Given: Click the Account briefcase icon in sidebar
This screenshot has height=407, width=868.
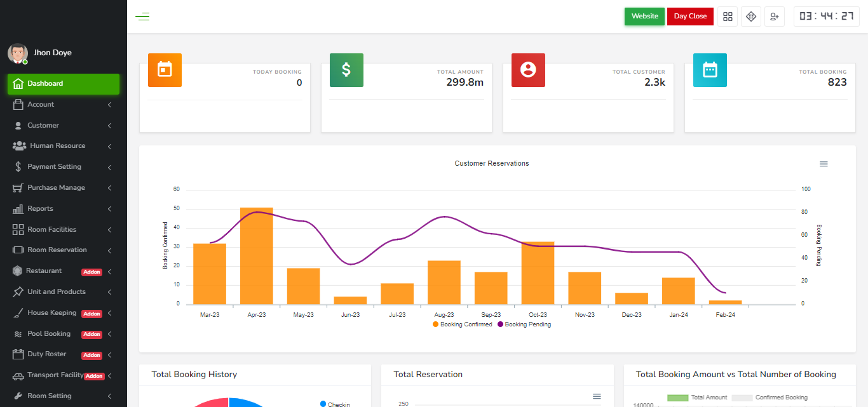Looking at the screenshot, I should pos(18,105).
